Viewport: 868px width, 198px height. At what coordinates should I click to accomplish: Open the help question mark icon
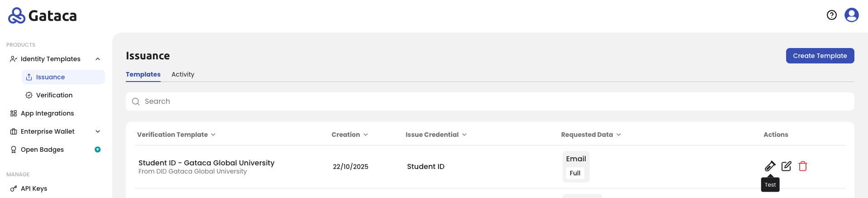[x=832, y=15]
